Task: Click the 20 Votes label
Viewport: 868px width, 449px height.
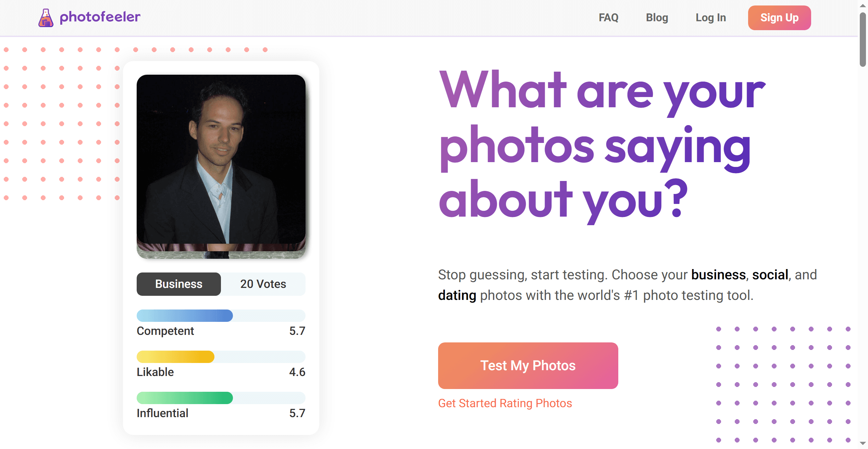Action: [x=263, y=284]
